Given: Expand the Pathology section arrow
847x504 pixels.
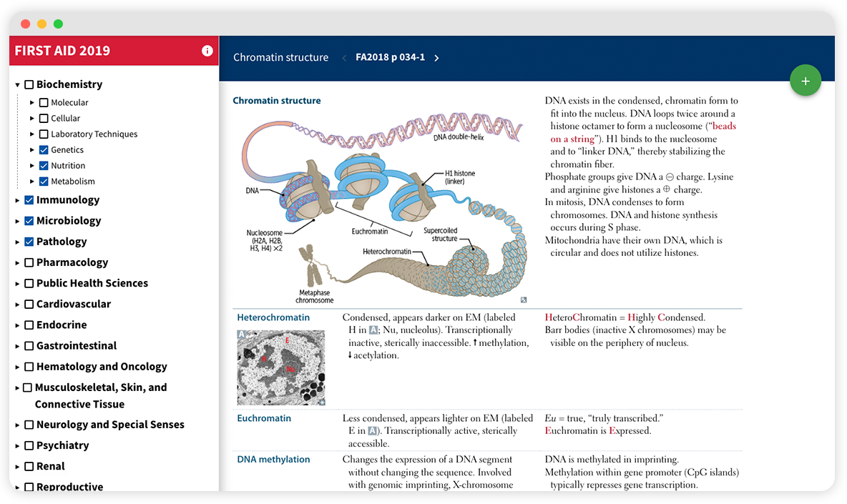Looking at the screenshot, I should coord(17,242).
